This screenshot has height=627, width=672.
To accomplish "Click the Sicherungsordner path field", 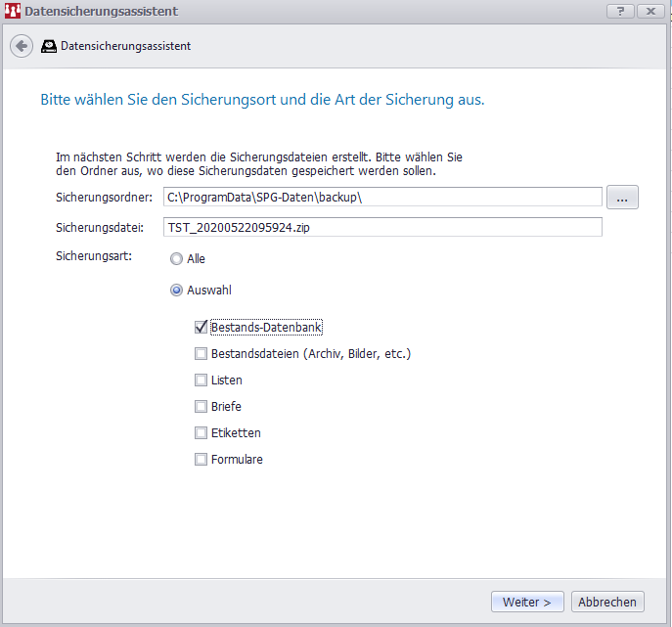I will click(381, 197).
